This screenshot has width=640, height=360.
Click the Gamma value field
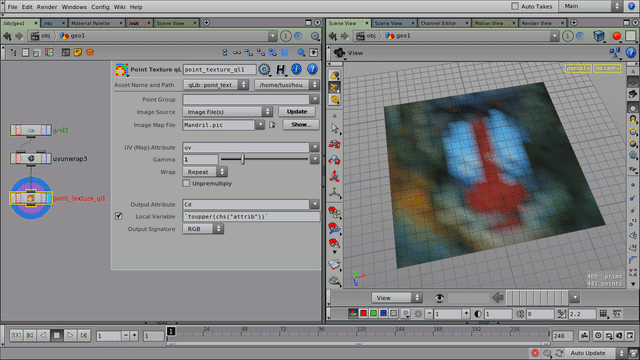[200, 159]
